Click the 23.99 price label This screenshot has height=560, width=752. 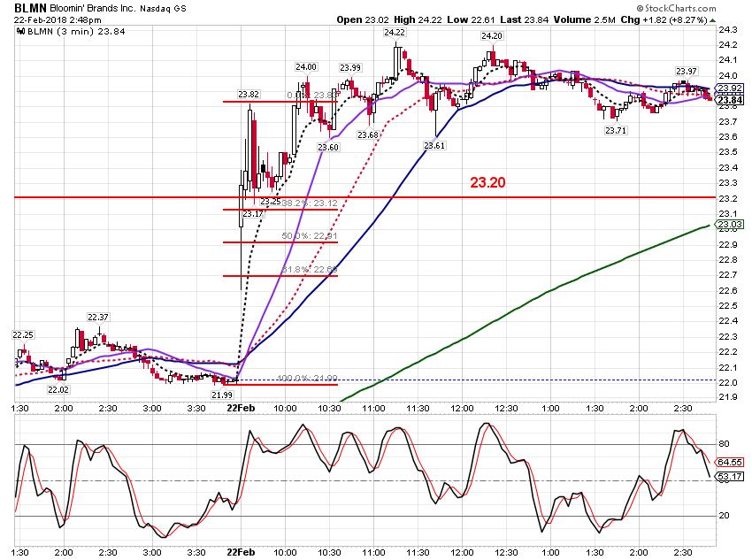[x=350, y=67]
